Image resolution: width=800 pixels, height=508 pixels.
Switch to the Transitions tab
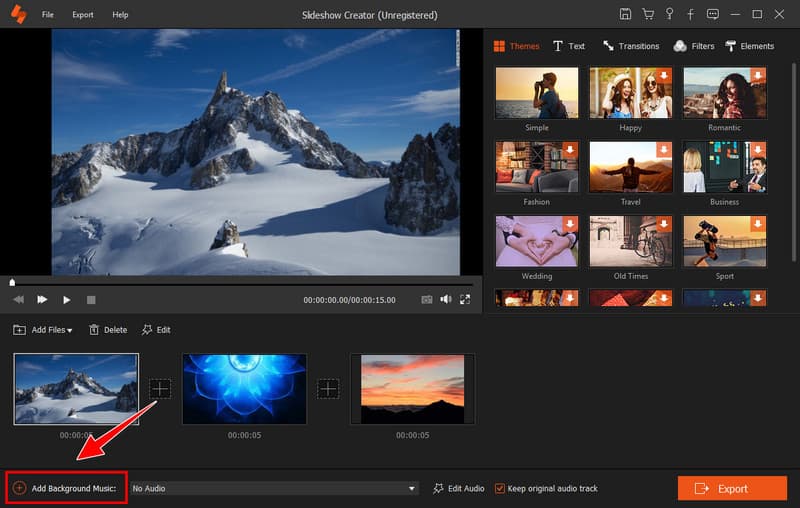630,46
